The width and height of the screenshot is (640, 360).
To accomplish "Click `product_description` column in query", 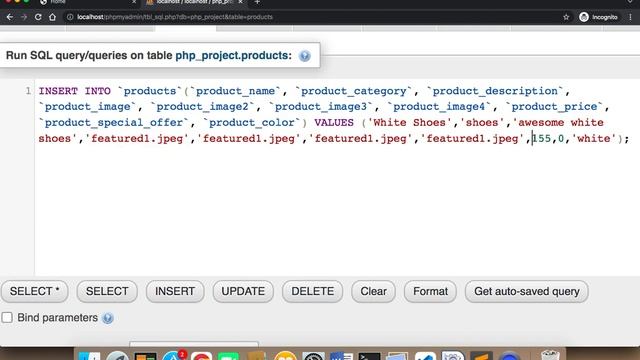I will point(495,91).
